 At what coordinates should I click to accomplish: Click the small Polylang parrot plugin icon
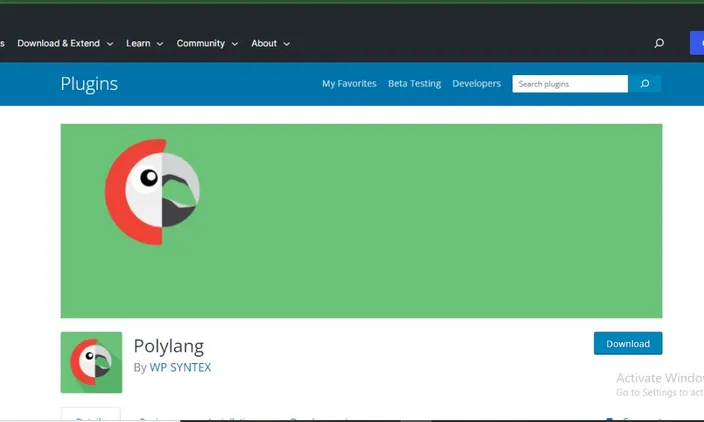pos(91,362)
